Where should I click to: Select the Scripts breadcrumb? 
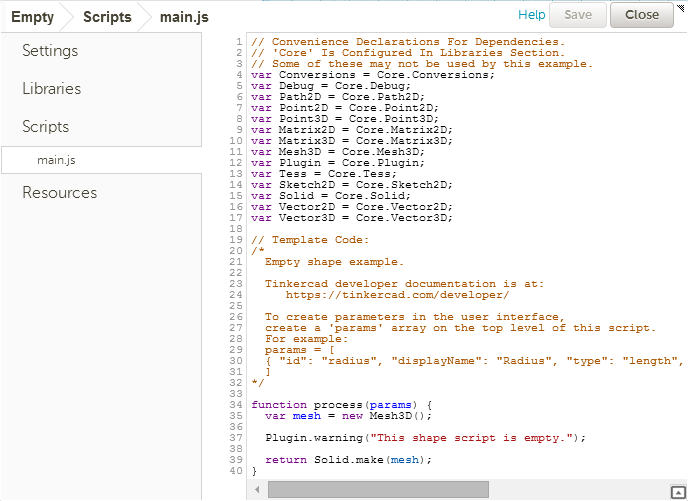click(x=107, y=17)
